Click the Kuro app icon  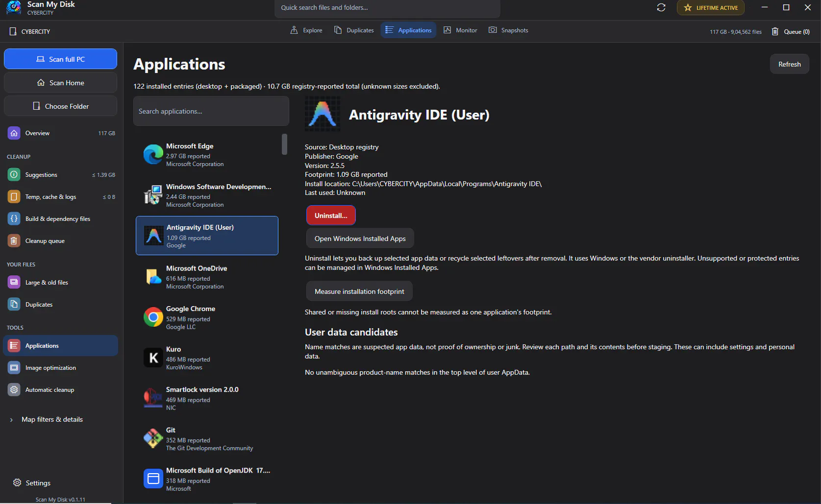(153, 358)
